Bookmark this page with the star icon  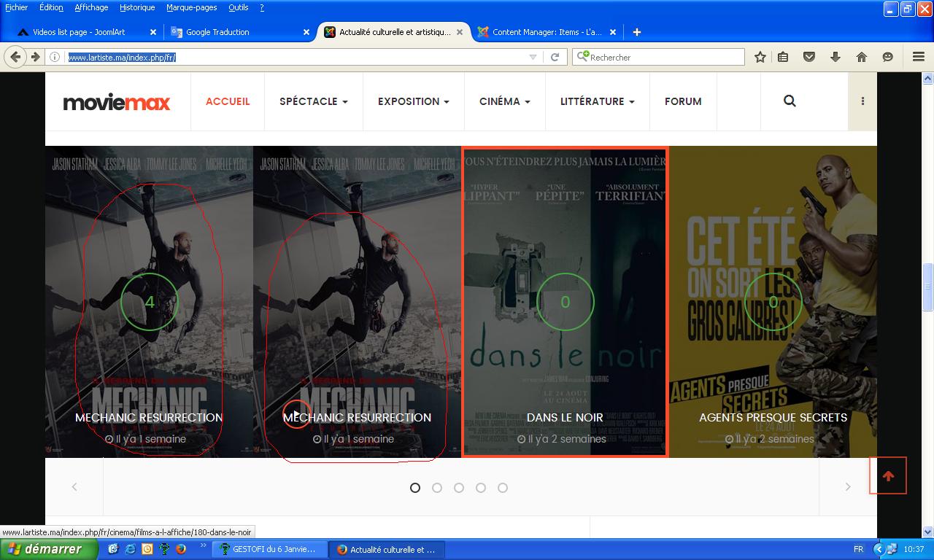pyautogui.click(x=760, y=57)
